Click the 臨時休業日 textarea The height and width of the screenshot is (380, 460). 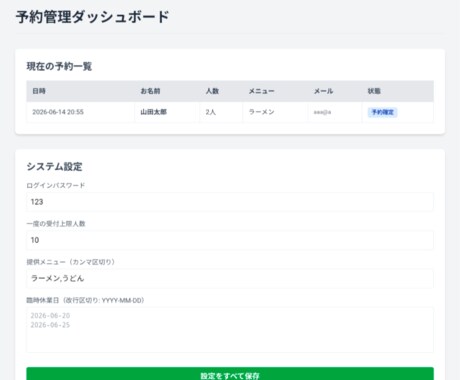pyautogui.click(x=230, y=330)
